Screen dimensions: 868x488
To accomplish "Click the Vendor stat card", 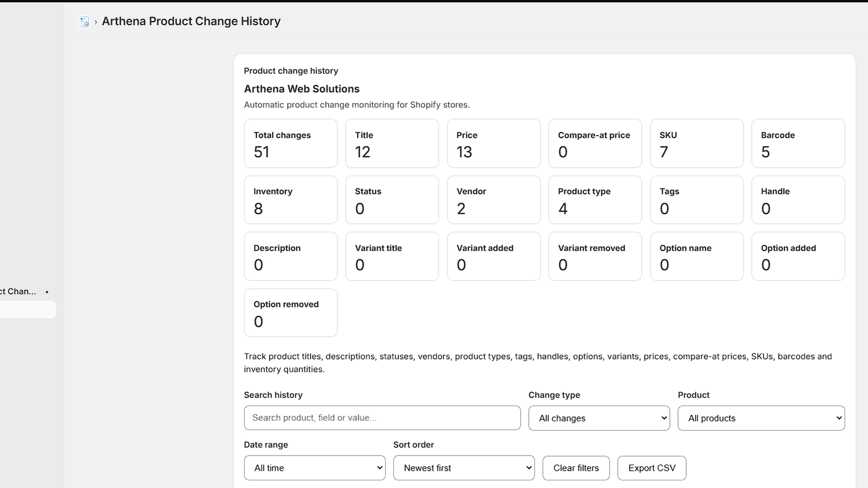I will click(494, 200).
